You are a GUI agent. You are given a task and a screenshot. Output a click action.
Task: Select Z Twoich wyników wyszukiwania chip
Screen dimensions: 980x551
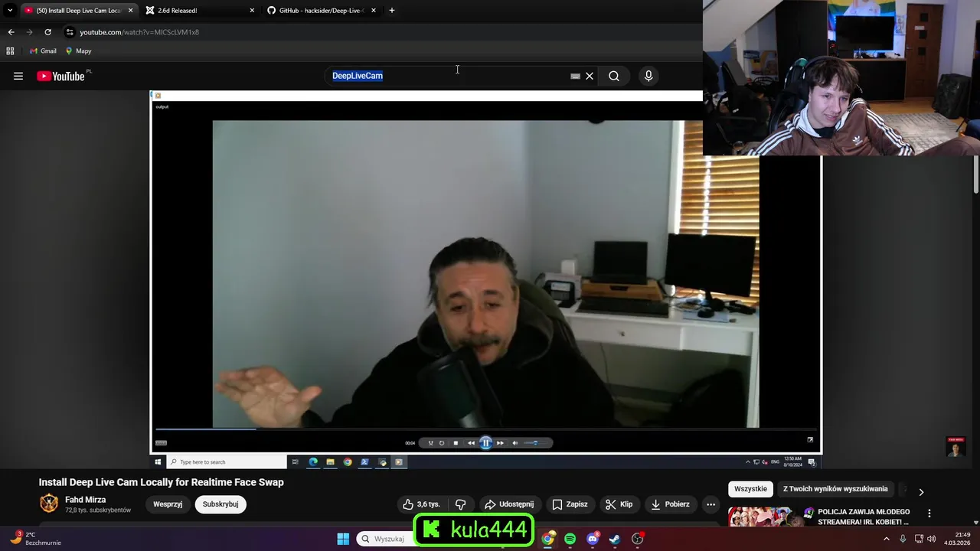click(x=835, y=489)
